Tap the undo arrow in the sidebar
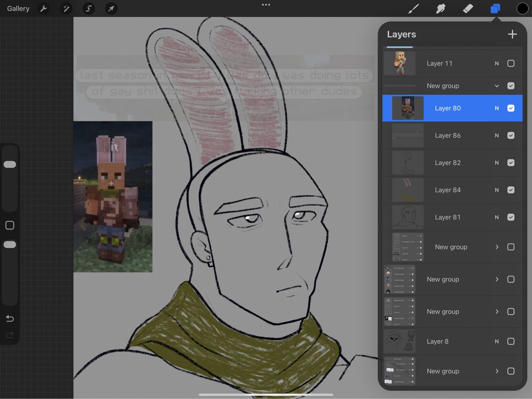Image resolution: width=532 pixels, height=399 pixels. (x=10, y=318)
